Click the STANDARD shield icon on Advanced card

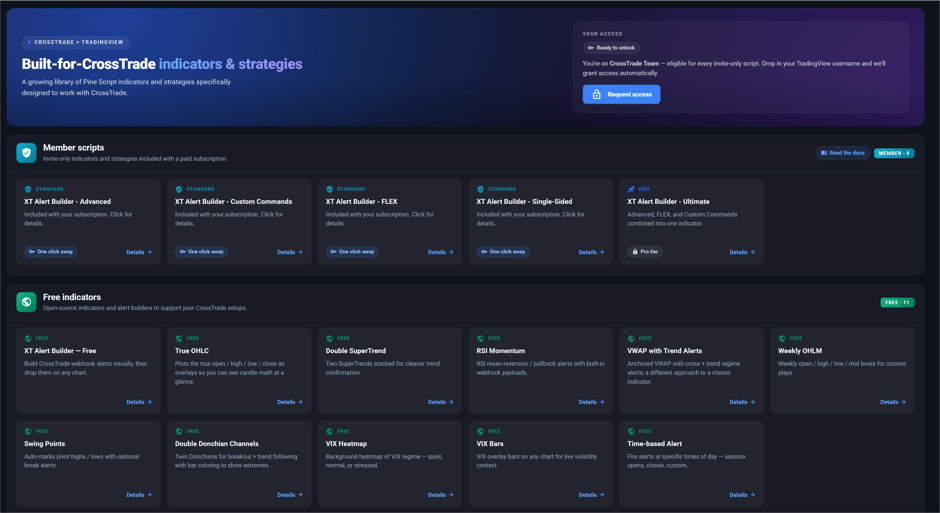point(28,189)
